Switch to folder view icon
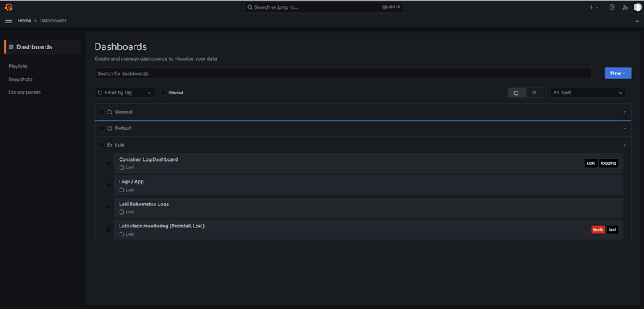 (x=516, y=93)
